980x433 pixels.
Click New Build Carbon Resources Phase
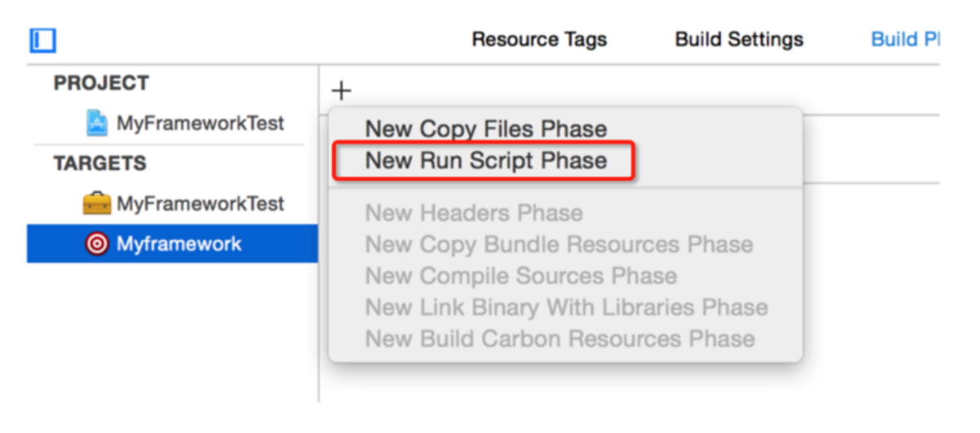click(559, 338)
